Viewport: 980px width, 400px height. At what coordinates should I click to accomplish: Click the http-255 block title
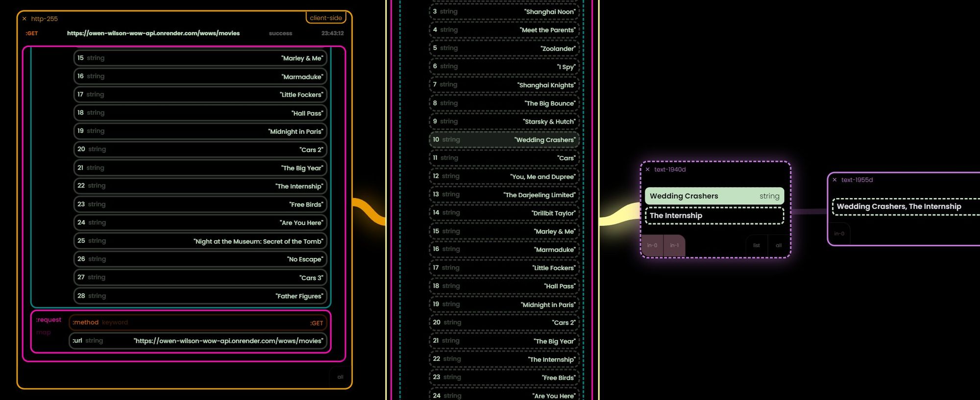coord(44,19)
